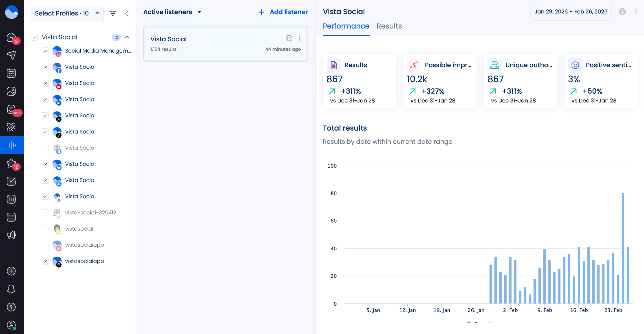644x334 pixels.
Task: Open the three-dot menu on the listener card
Action: click(300, 38)
